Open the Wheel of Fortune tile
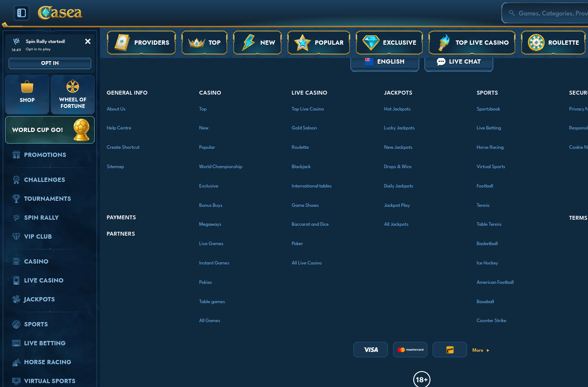The width and height of the screenshot is (588, 387). pos(73,94)
